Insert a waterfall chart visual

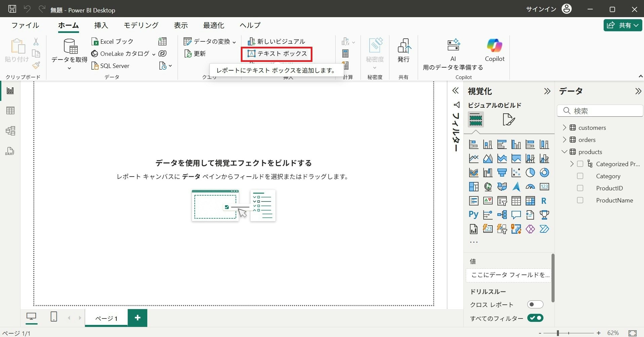(488, 173)
